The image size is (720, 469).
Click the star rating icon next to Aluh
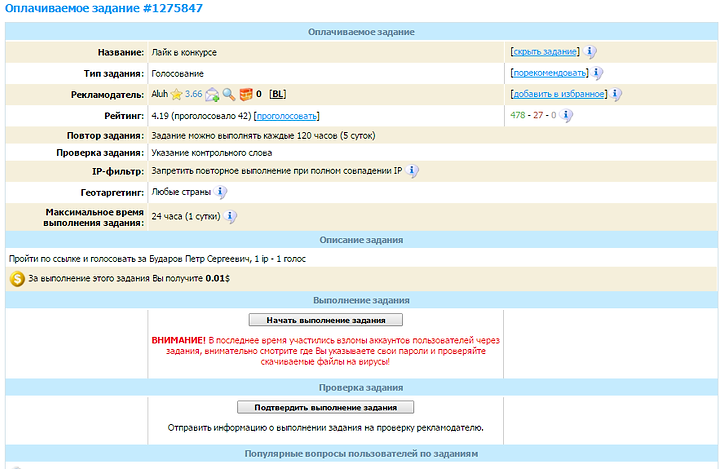[x=176, y=94]
